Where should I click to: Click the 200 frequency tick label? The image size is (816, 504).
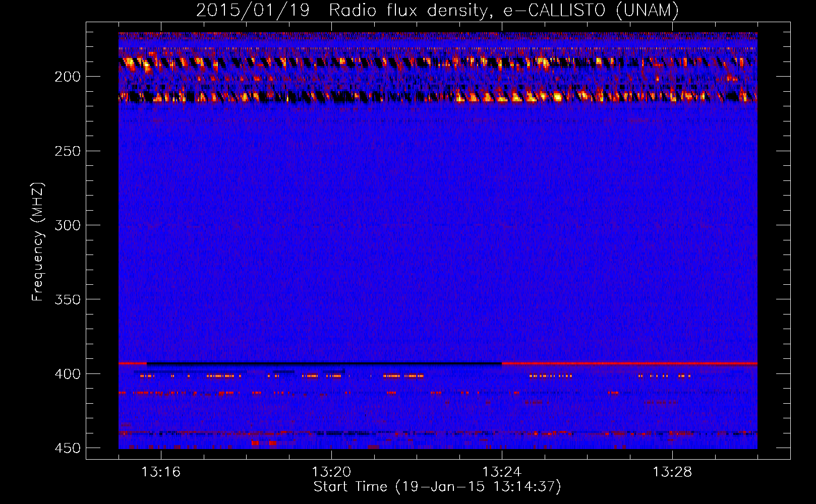[x=68, y=77]
